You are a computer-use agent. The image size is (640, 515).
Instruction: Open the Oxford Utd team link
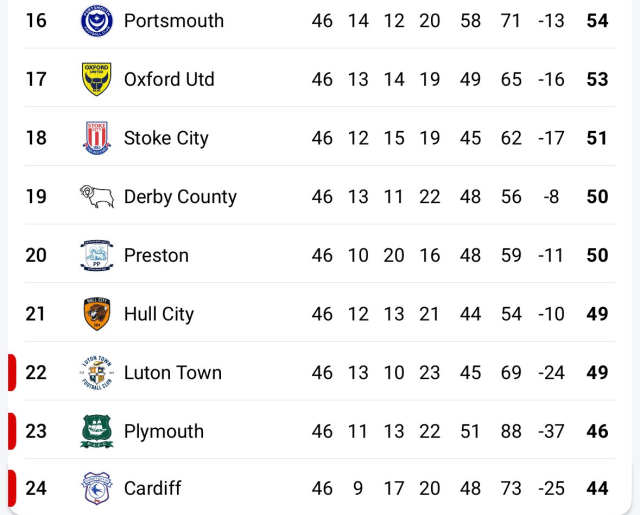click(x=169, y=80)
